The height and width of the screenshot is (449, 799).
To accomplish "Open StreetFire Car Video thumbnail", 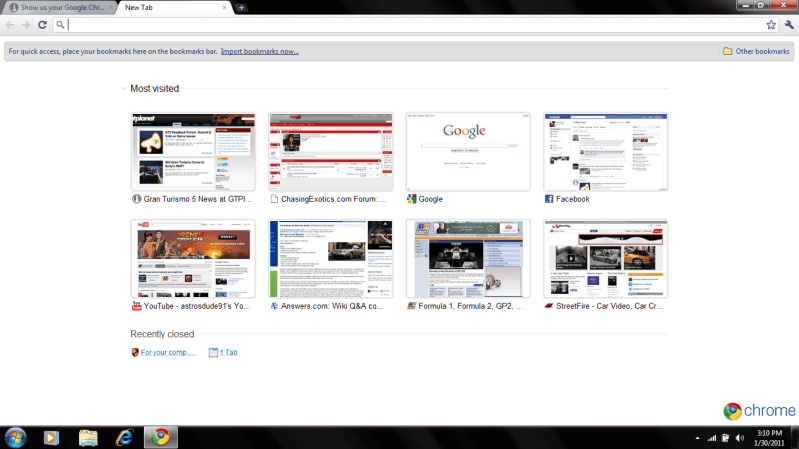I will [x=605, y=259].
